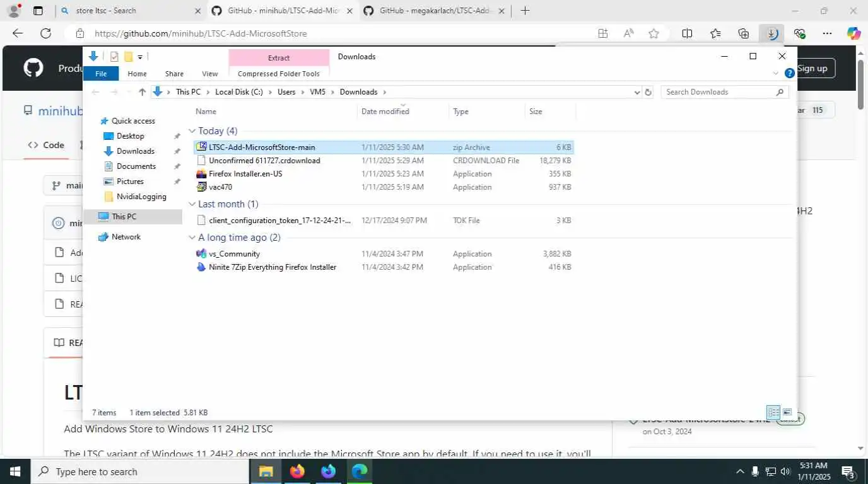Switch Explorer to large icons view
This screenshot has width=868, height=484.
(787, 412)
